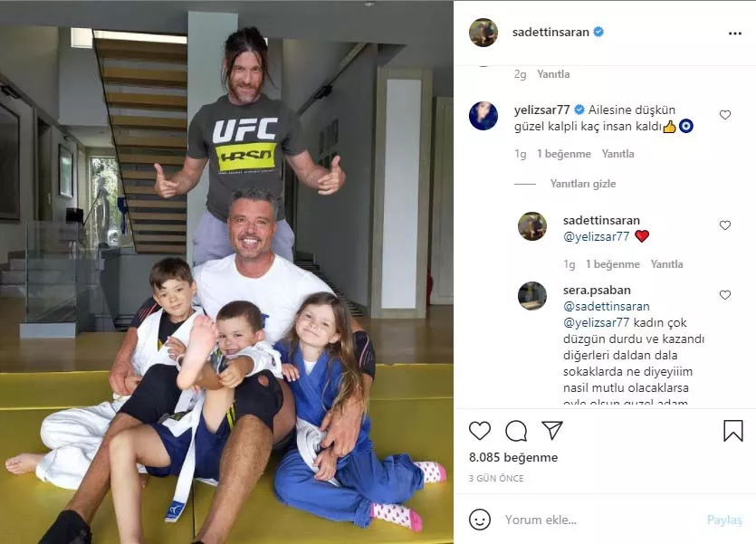
Task: Submit comment with Paylaş button
Action: pos(724,520)
